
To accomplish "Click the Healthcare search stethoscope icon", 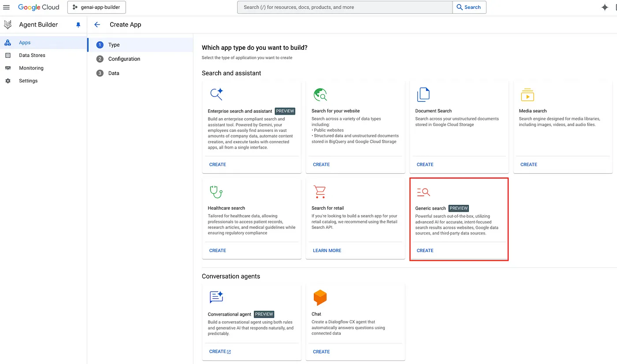I will click(216, 192).
